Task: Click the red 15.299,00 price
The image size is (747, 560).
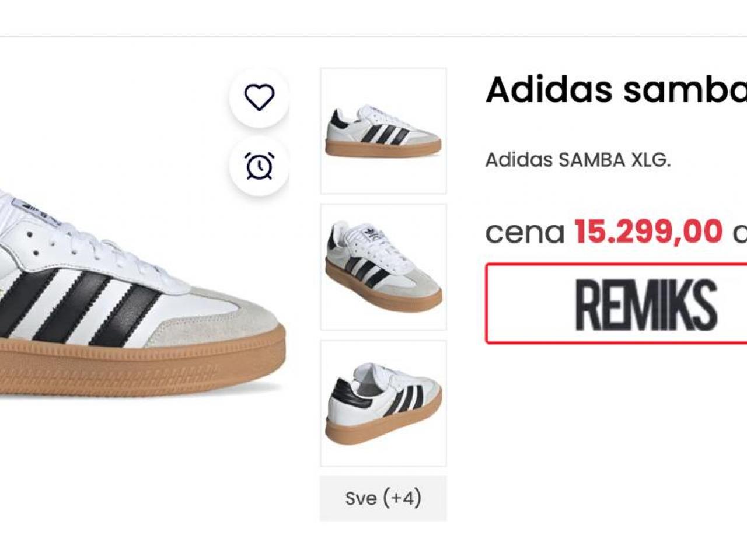Action: coord(648,231)
